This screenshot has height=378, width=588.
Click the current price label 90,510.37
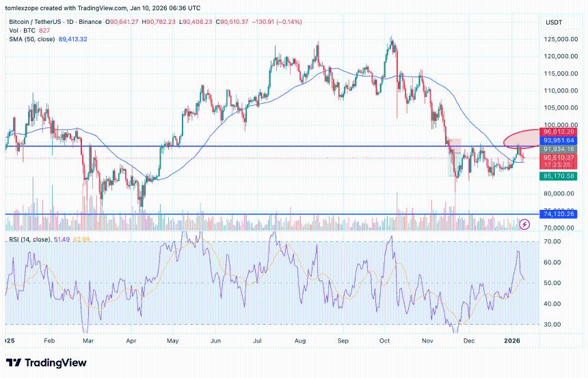click(x=560, y=158)
